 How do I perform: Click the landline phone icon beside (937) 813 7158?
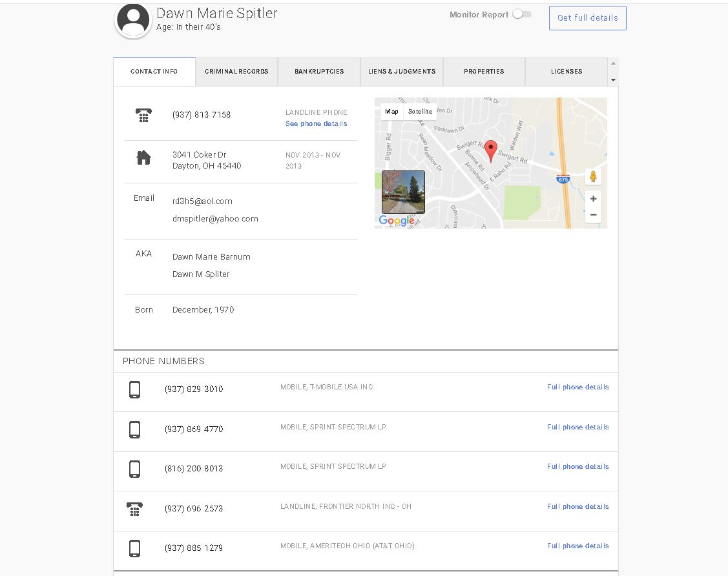click(143, 115)
